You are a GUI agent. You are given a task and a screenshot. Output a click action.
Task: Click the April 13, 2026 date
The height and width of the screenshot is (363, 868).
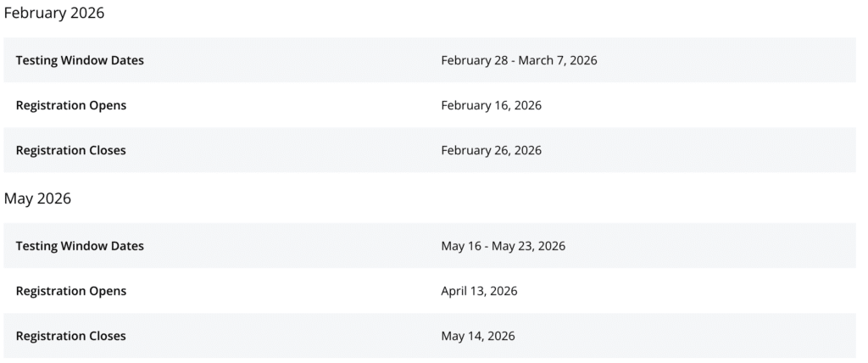(479, 291)
